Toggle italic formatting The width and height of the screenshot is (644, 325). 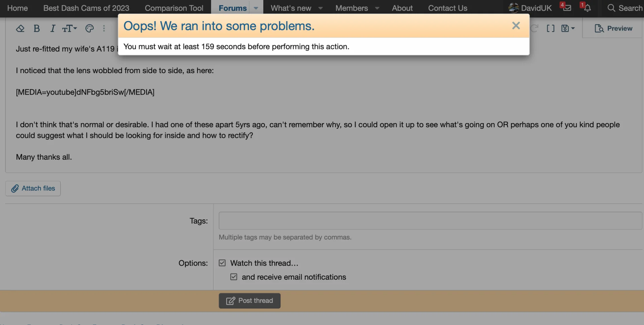(53, 29)
